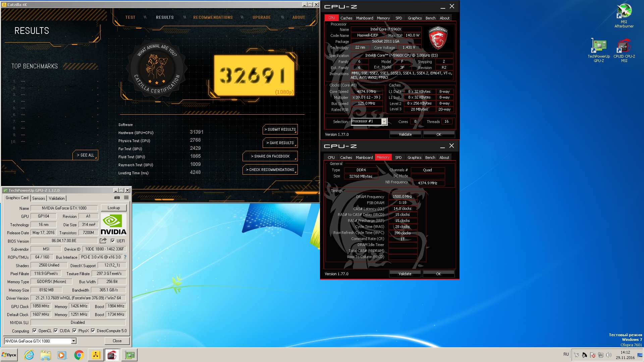Viewport: 644px width, 362px height.
Task: Open GPU selector dropdown NVIDIA GeForce GTX 1080
Action: click(x=73, y=341)
